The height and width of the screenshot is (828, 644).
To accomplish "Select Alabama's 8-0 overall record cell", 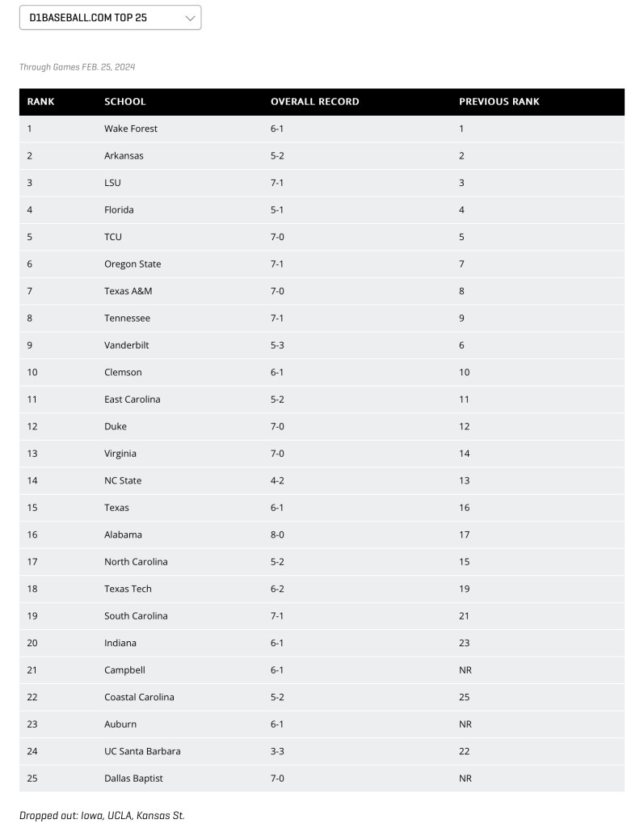I will pyautogui.click(x=277, y=535).
